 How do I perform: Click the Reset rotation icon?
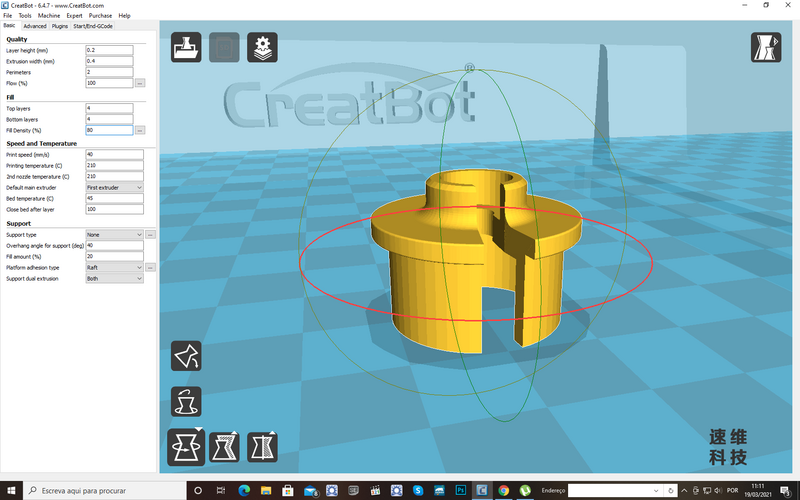pos(186,402)
